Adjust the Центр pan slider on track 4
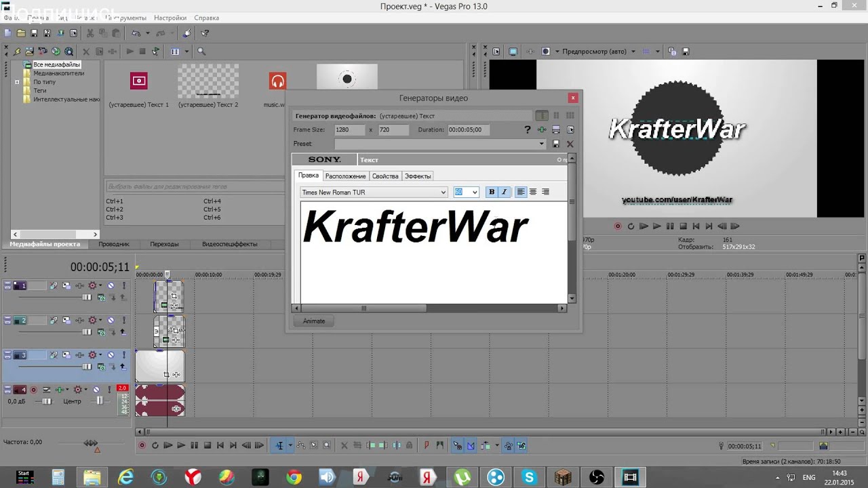Screen dimensions: 868x488 tap(99, 401)
